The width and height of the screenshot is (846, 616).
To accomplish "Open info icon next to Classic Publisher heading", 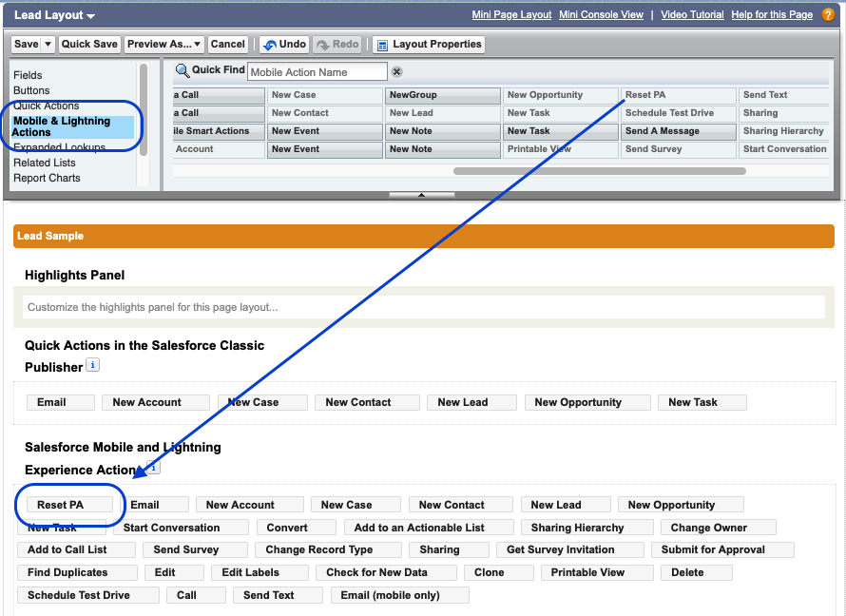I will tap(93, 365).
